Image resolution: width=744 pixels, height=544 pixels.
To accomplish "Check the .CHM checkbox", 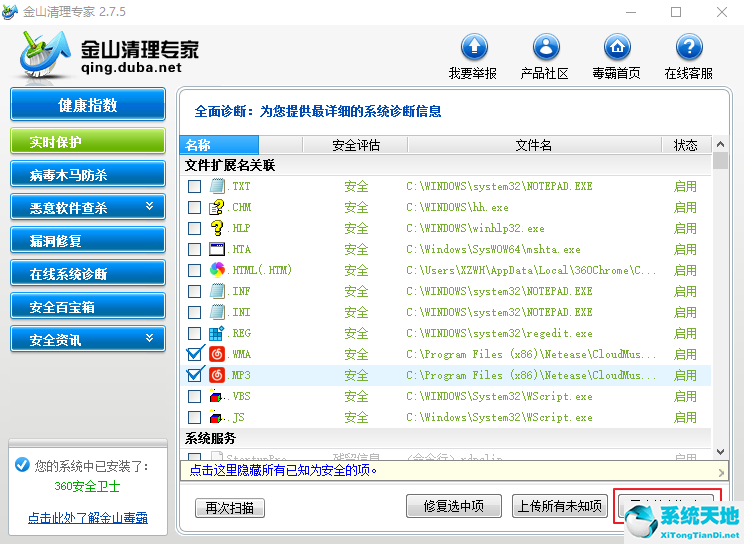I will (194, 207).
